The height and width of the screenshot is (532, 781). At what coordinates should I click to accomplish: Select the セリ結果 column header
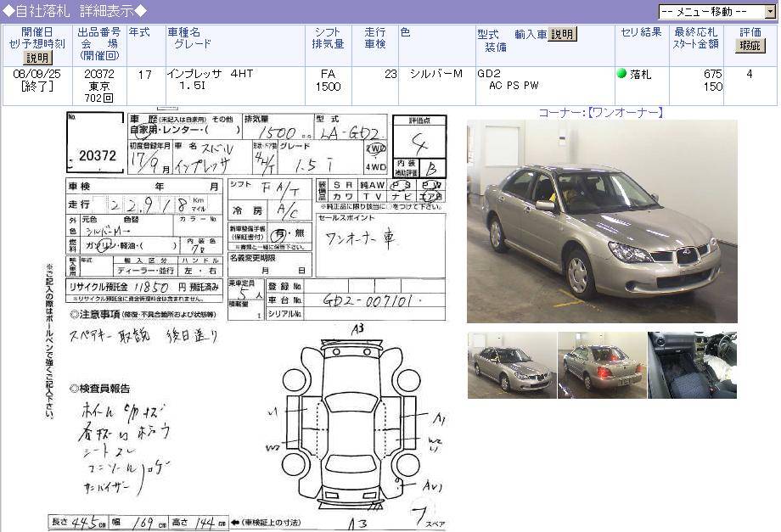pyautogui.click(x=641, y=32)
